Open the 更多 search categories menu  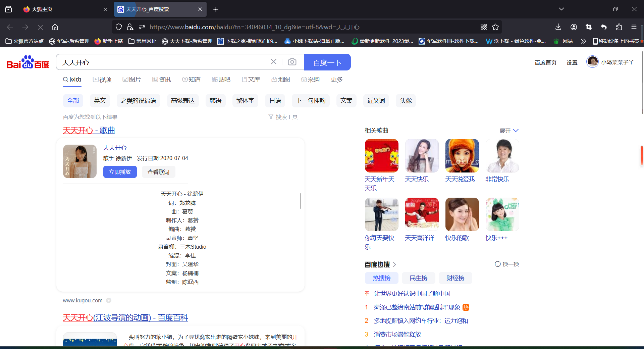pyautogui.click(x=337, y=80)
